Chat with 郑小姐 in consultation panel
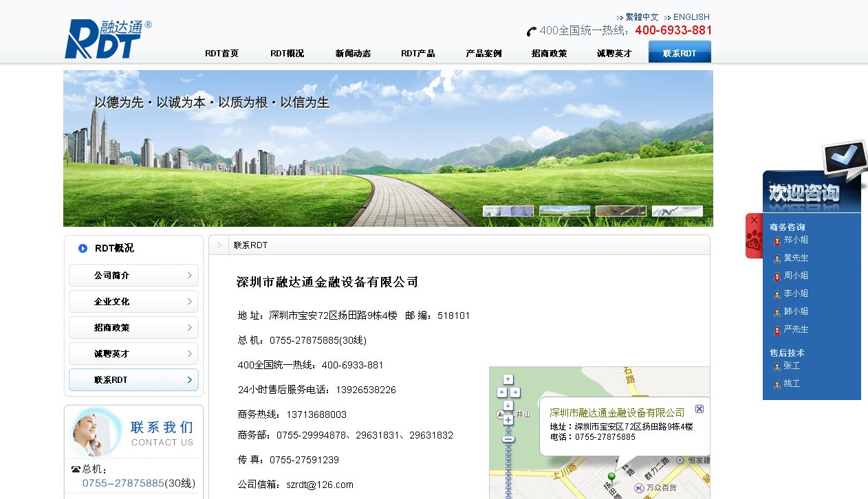The width and height of the screenshot is (868, 499). 795,241
